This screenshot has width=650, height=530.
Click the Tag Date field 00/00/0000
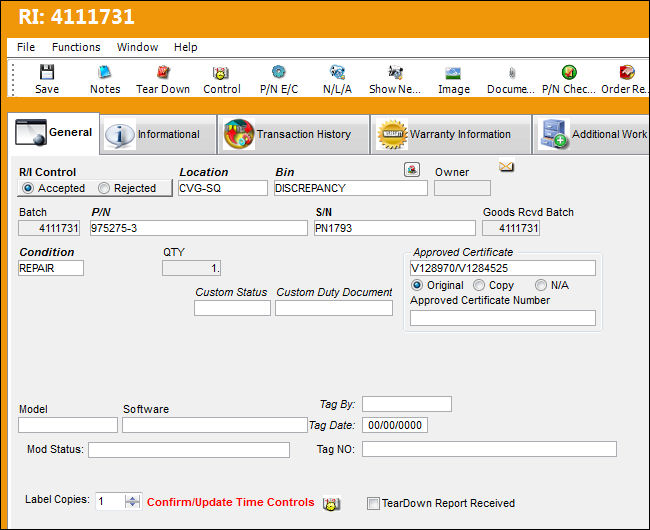[395, 425]
